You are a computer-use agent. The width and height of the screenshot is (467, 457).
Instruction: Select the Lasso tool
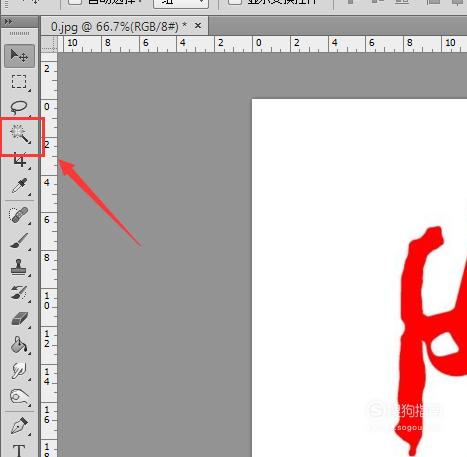pos(19,107)
